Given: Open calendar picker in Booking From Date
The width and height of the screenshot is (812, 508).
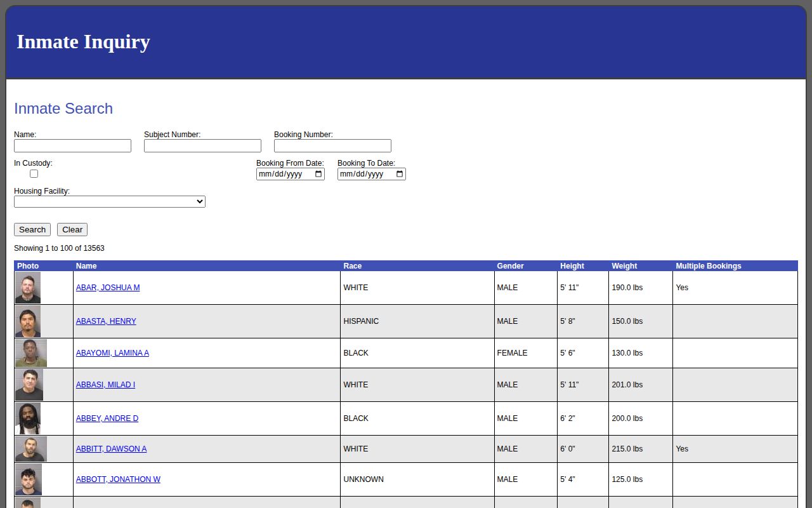Looking at the screenshot, I should pos(318,174).
